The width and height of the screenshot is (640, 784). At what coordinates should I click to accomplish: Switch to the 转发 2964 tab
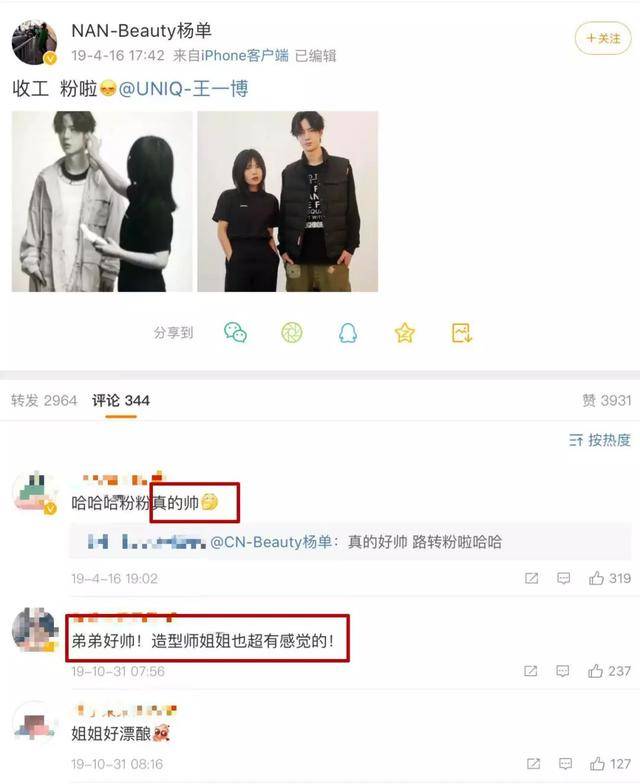tap(44, 400)
